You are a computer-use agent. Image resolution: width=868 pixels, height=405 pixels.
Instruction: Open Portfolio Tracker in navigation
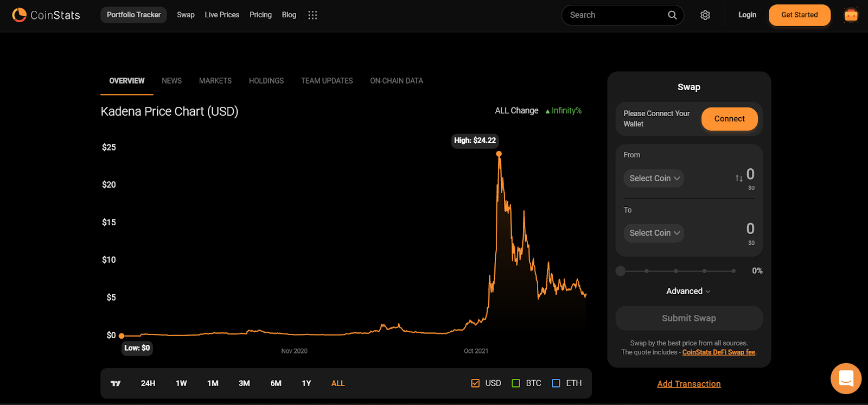133,15
